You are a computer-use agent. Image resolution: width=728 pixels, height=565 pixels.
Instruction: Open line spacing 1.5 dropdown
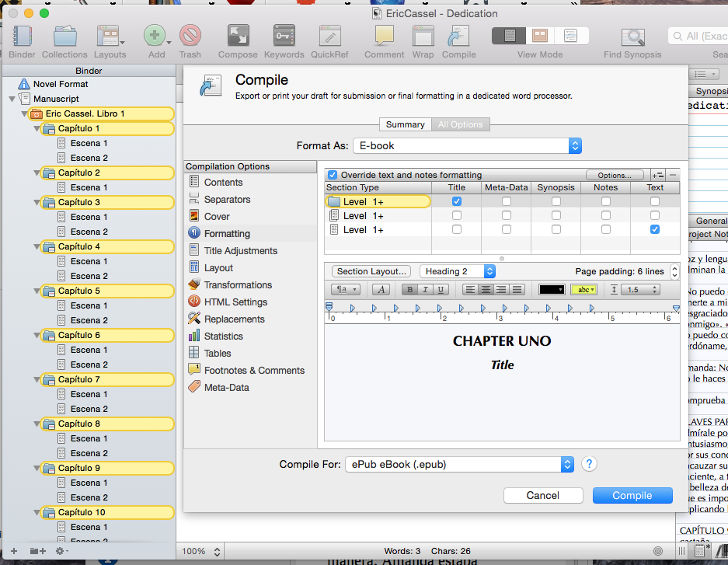point(640,290)
